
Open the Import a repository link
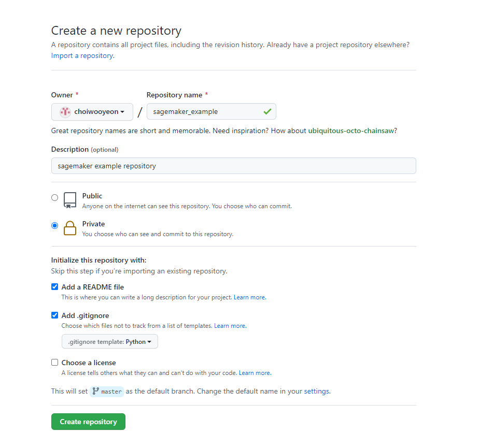click(x=83, y=55)
